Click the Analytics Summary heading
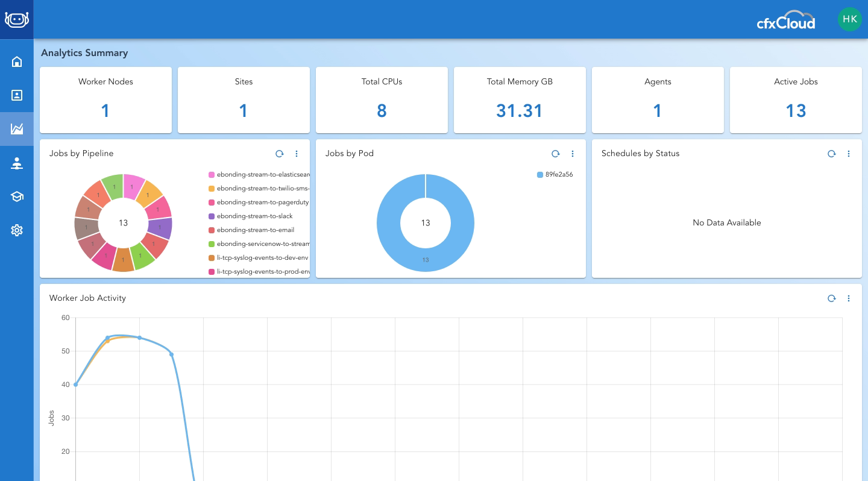This screenshot has width=868, height=481. [x=84, y=53]
